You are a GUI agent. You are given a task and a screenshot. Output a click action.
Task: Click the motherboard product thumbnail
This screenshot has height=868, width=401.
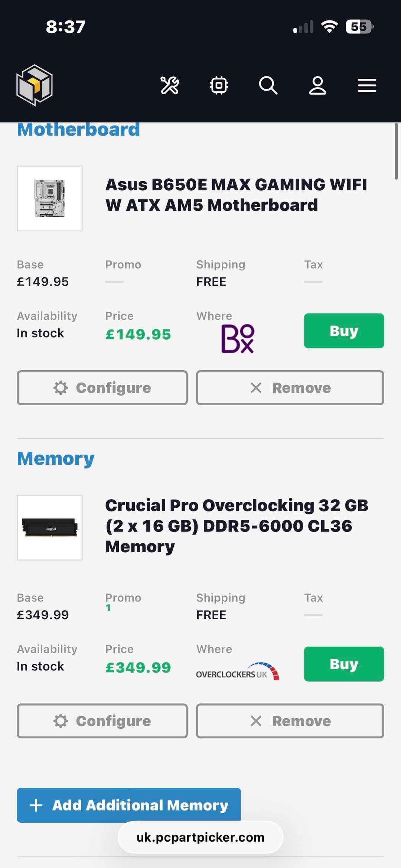pos(50,199)
